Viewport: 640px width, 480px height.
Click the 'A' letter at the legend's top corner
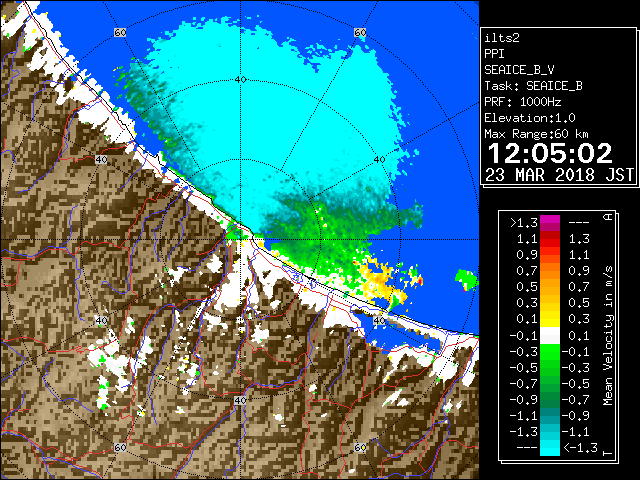point(608,217)
